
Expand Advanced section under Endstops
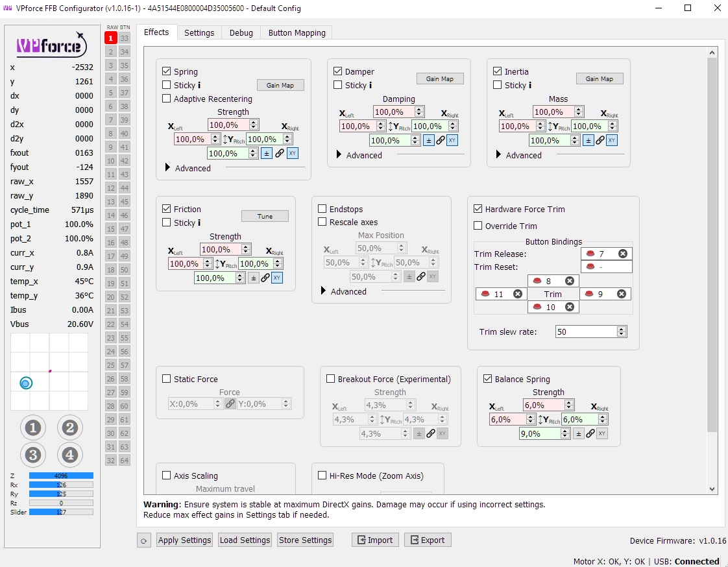324,291
